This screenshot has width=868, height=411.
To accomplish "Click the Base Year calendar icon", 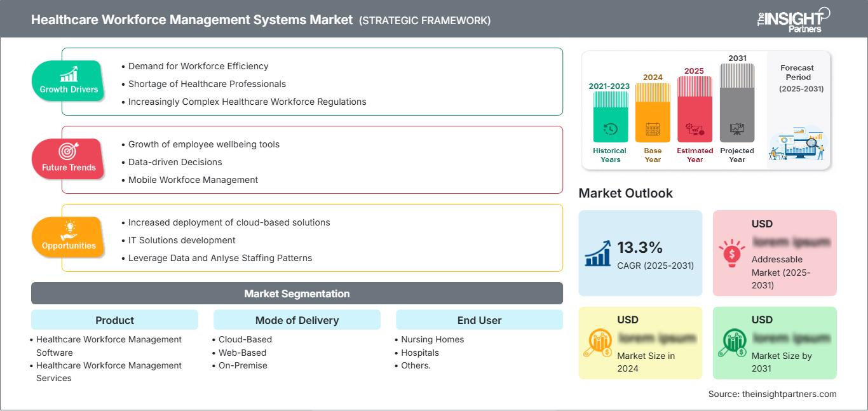I will (652, 128).
